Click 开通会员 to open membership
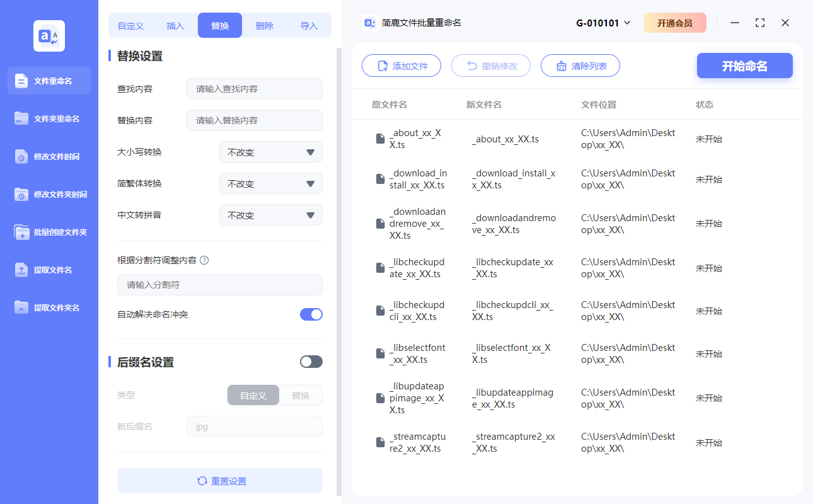The width and height of the screenshot is (813, 504). pos(675,22)
